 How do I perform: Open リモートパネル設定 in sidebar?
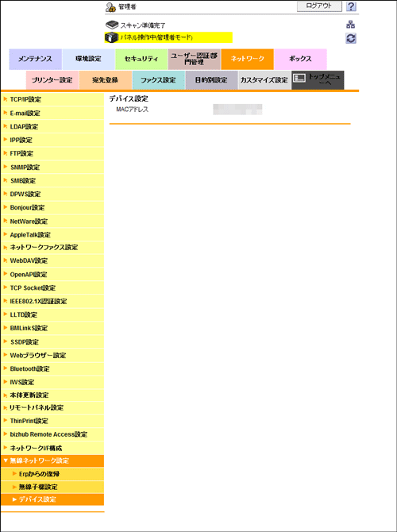coord(52,408)
